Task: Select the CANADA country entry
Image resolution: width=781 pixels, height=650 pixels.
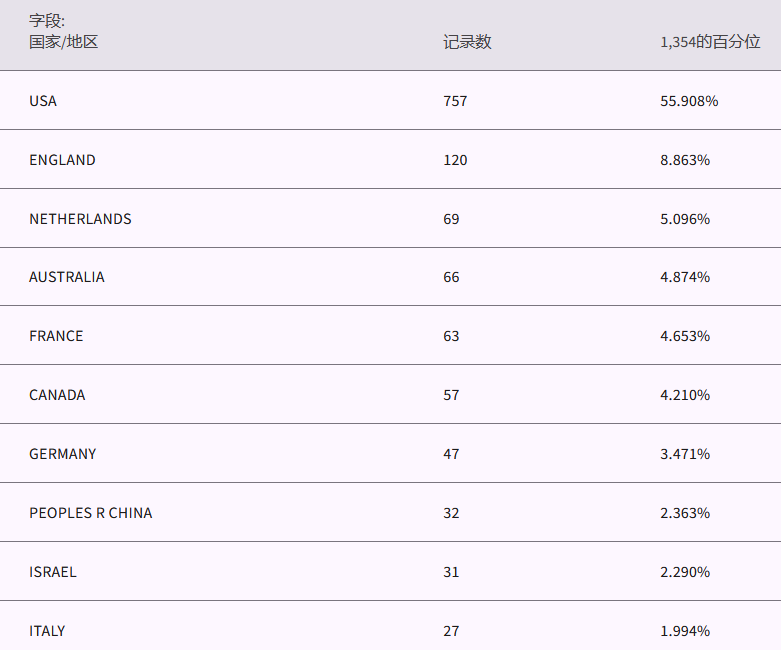Action: [x=57, y=395]
